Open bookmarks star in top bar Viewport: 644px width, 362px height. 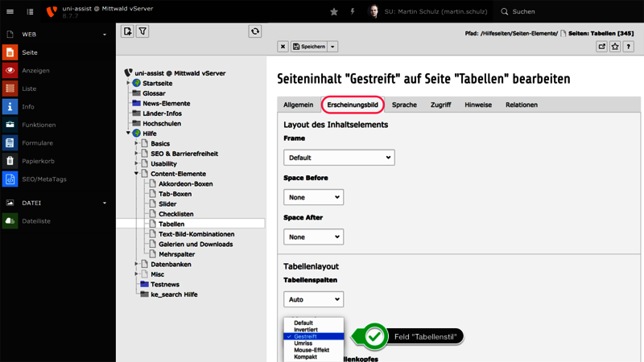[334, 11]
